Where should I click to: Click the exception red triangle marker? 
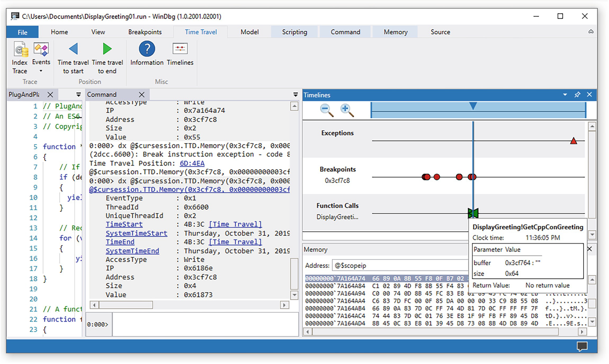(573, 141)
